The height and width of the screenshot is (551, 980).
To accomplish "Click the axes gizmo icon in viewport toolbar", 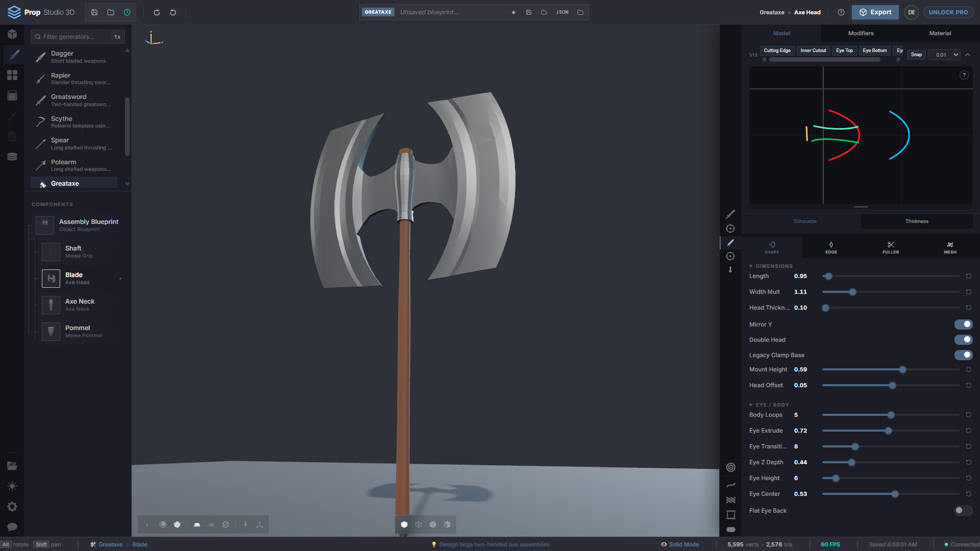I will tap(260, 524).
